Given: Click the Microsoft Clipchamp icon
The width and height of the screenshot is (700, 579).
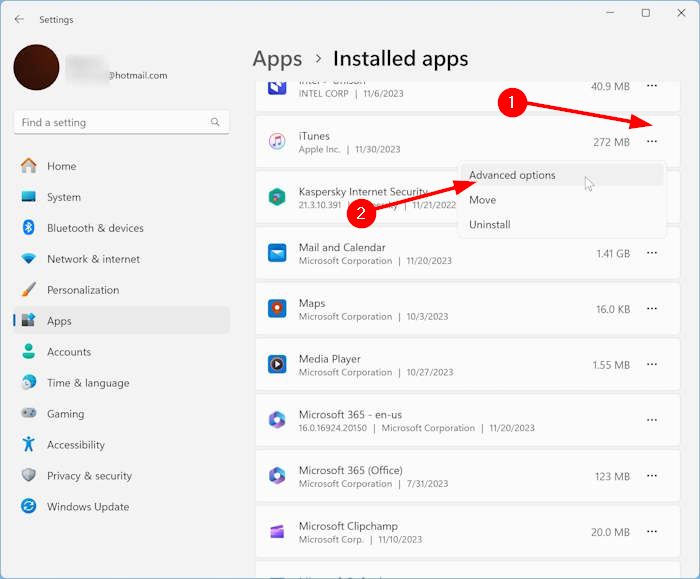Looking at the screenshot, I should click(x=277, y=532).
